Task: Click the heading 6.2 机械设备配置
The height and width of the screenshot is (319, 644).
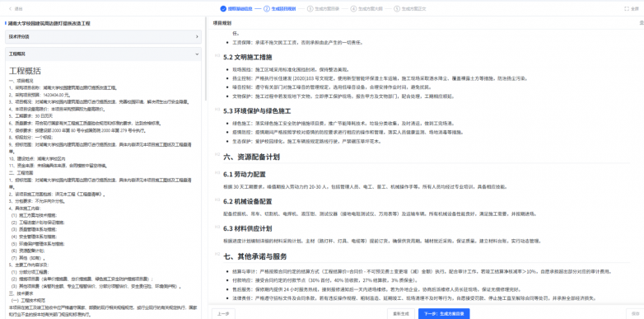Action: tap(248, 201)
